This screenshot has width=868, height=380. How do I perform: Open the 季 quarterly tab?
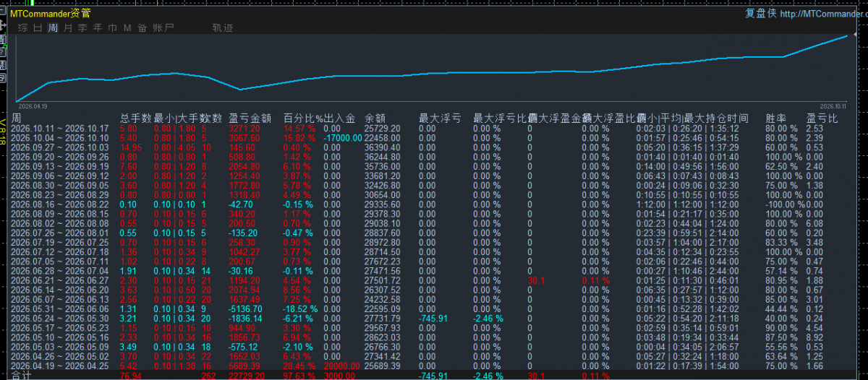click(82, 28)
